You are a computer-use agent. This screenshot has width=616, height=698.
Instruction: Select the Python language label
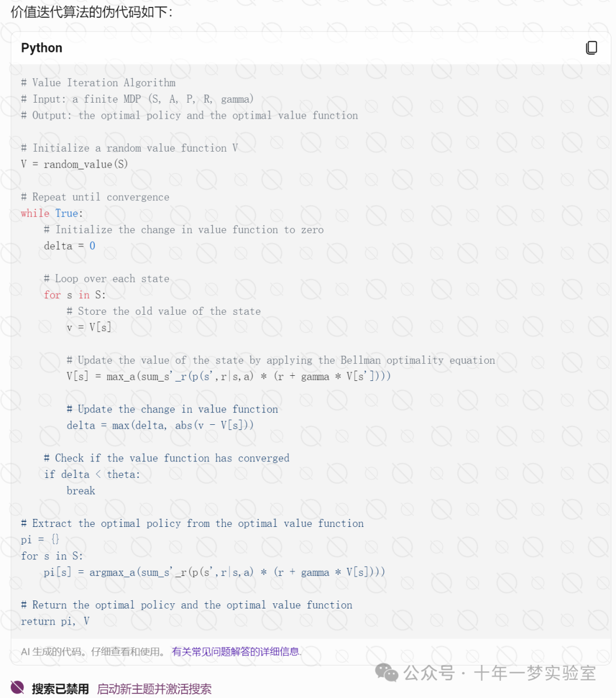click(41, 48)
